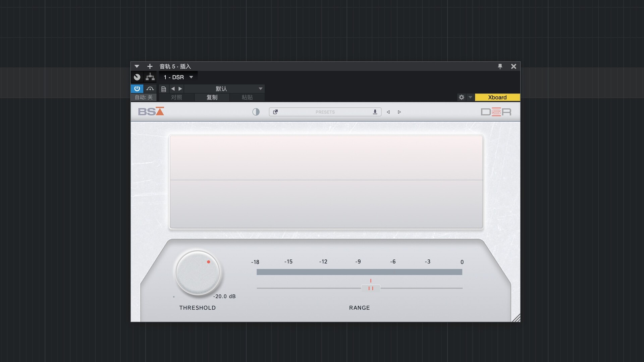Click the plus icon to add insert
The width and height of the screenshot is (644, 362).
150,66
